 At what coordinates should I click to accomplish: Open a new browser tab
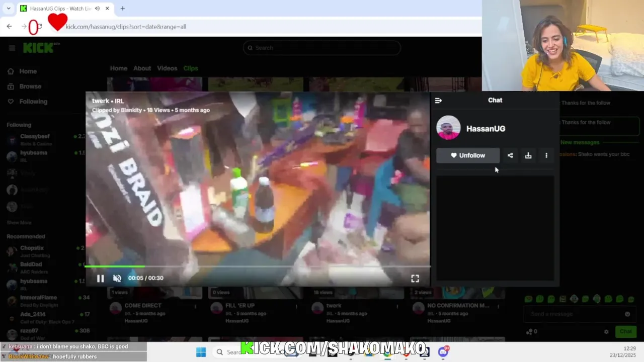pos(122,9)
